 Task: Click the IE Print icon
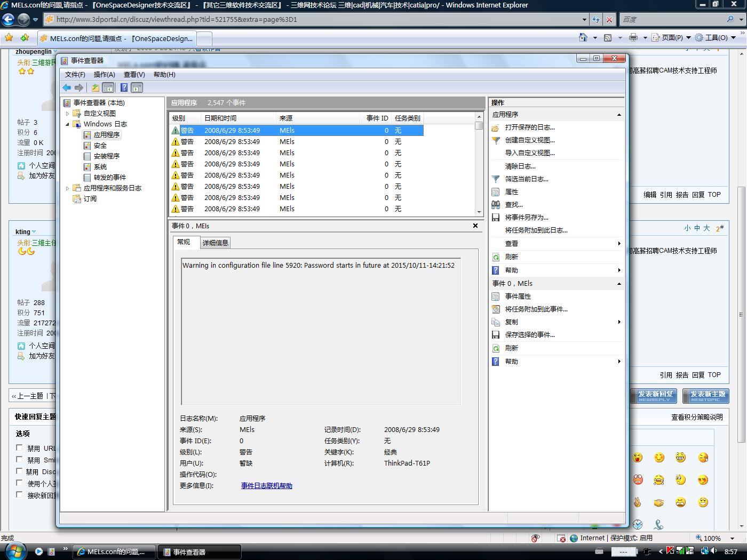(633, 37)
